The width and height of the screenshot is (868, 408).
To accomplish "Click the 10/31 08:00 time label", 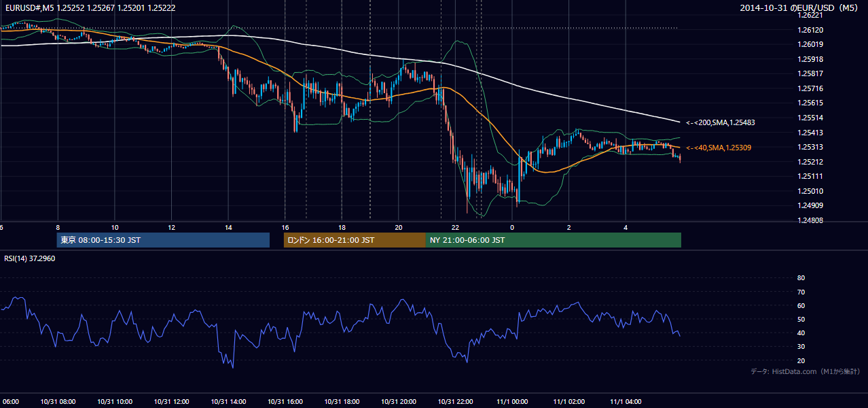I will (x=58, y=401).
